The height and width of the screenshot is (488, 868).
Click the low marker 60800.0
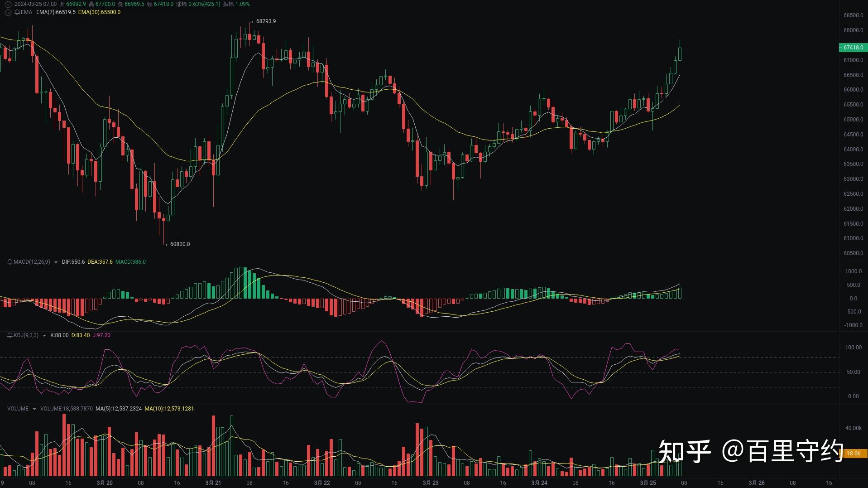pyautogui.click(x=180, y=244)
